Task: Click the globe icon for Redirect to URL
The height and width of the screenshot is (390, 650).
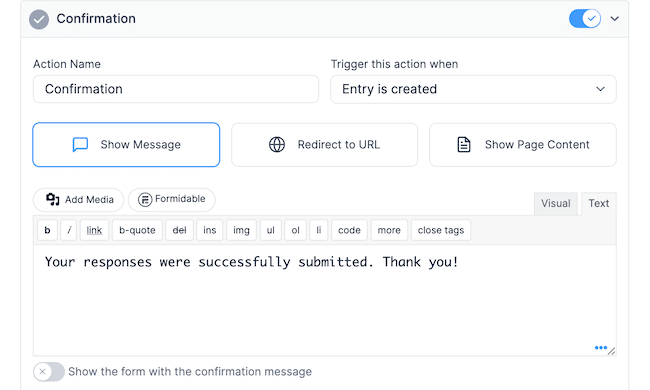Action: point(277,145)
